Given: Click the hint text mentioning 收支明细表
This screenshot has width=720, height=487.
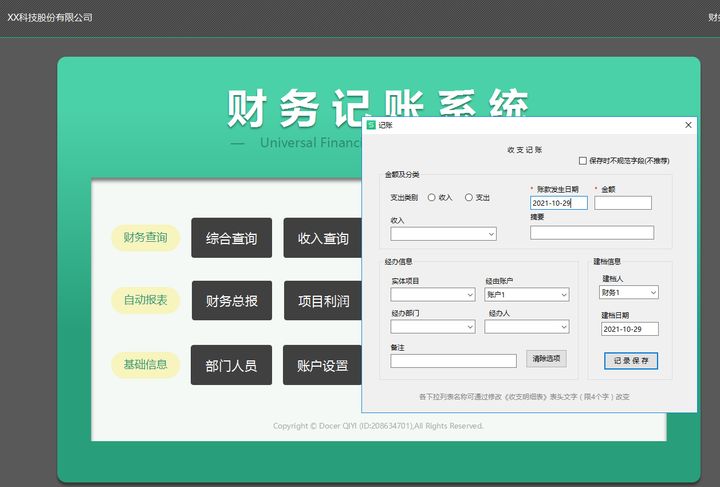Looking at the screenshot, I should (x=524, y=397).
